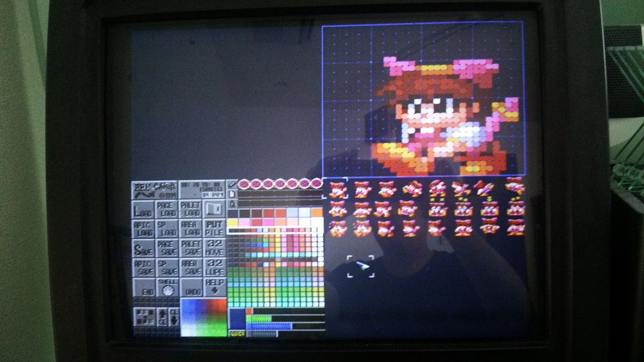Pick the dark navy first palette swatch
644x362 pixels.
pos(232,213)
